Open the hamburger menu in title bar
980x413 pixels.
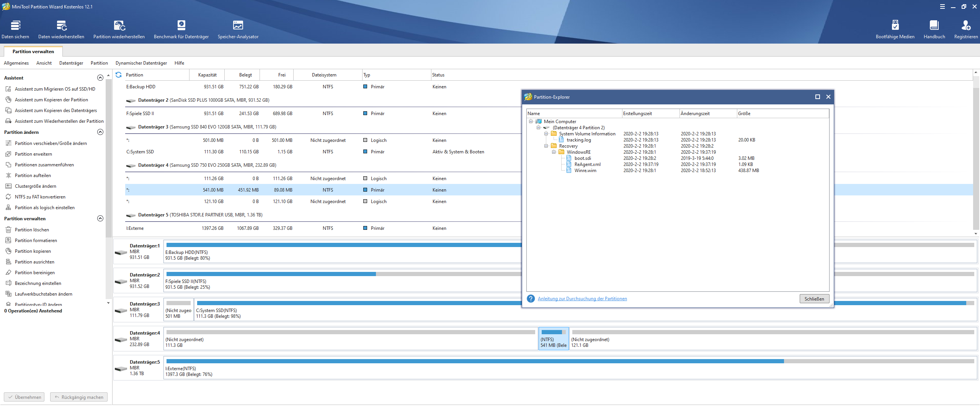[x=942, y=7]
